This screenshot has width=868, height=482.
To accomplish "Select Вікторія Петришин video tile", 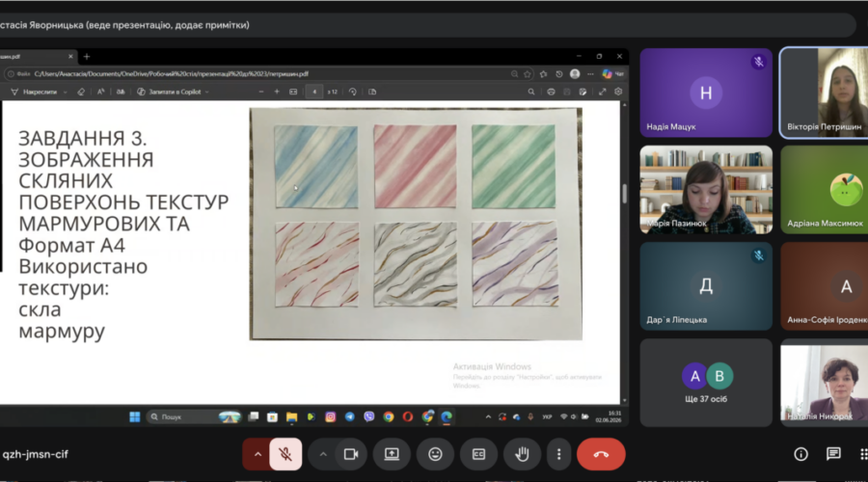I will tap(825, 93).
